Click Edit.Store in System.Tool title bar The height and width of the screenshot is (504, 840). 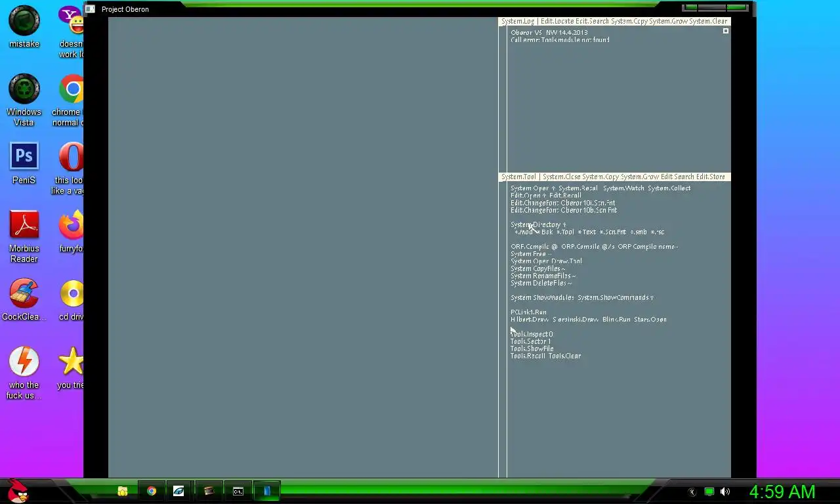(x=711, y=177)
